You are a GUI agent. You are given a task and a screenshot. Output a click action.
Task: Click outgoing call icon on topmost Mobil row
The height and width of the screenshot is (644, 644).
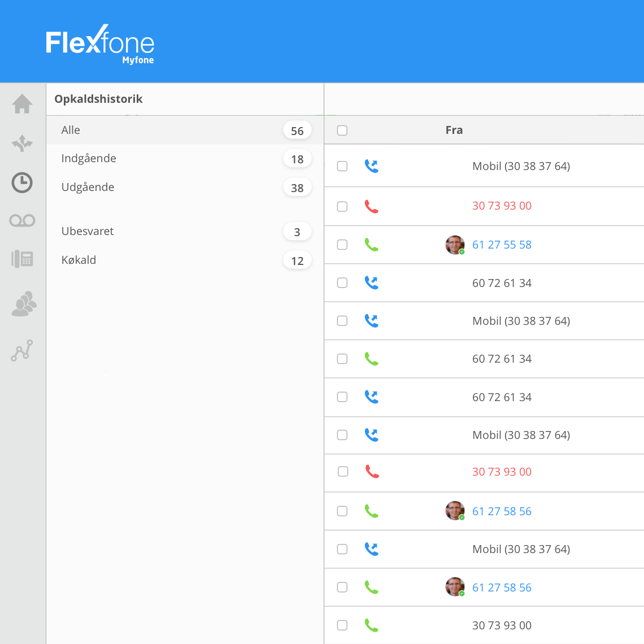coord(372,166)
